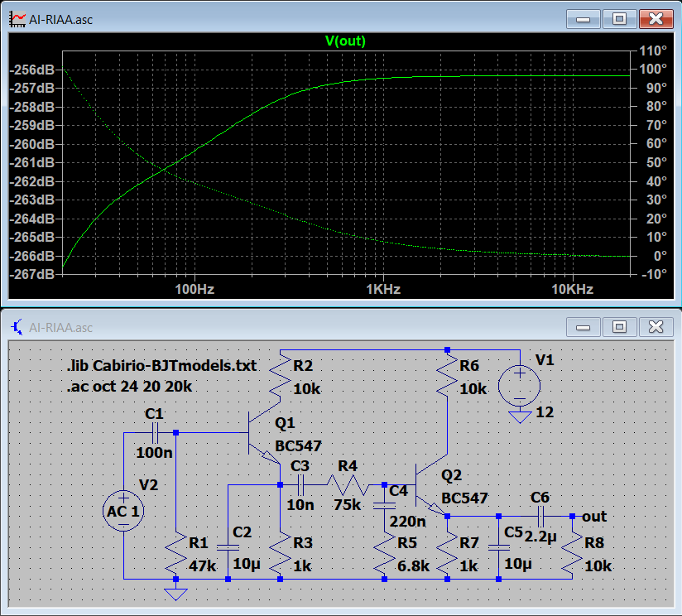Click resistor R2 symbol
The image size is (682, 616).
tap(280, 376)
